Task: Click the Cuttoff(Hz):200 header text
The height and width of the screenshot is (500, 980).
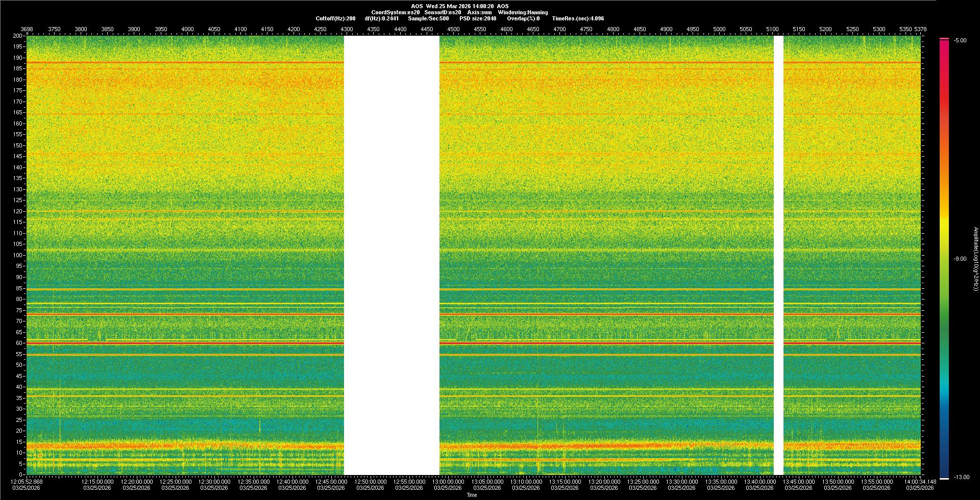Action: 335,18
